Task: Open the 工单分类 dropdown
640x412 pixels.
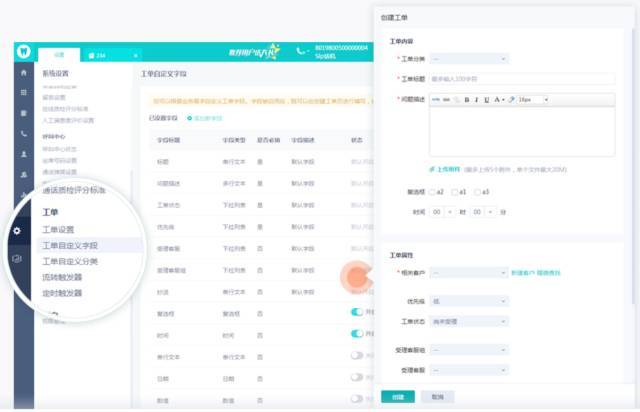Action: pyautogui.click(x=469, y=59)
